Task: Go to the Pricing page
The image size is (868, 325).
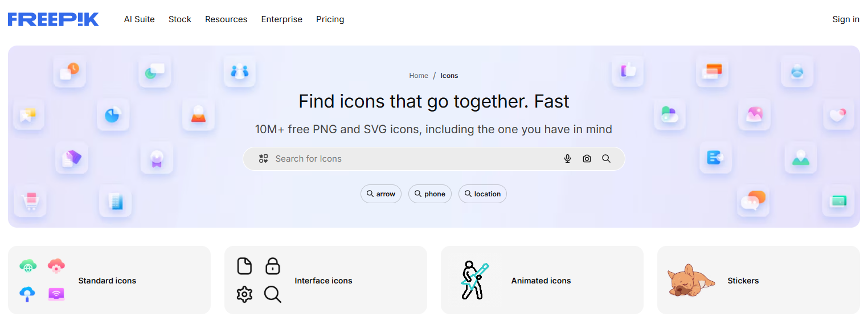Action: click(x=330, y=19)
